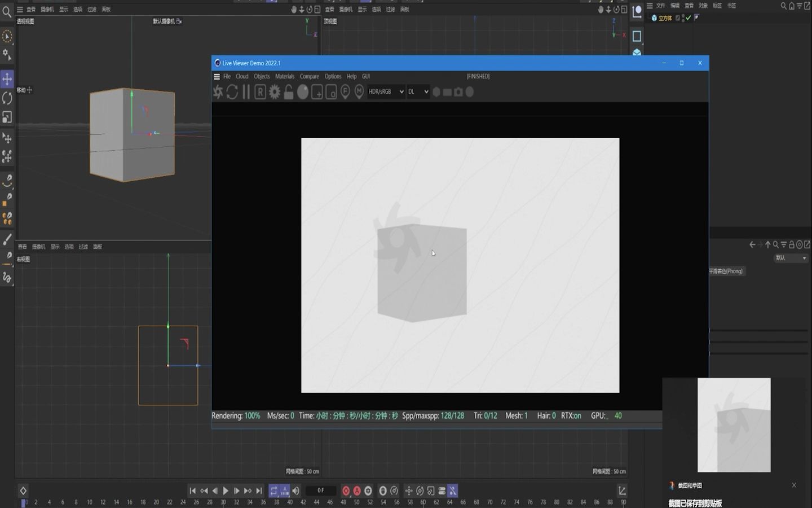812x508 pixels.
Task: Toggle position keyframe recording icon
Action: pyautogui.click(x=409, y=491)
